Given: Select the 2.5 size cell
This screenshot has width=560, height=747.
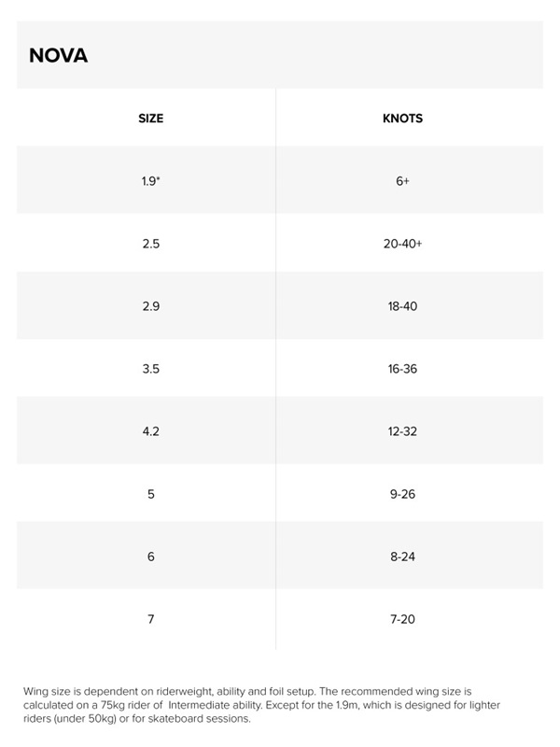Looking at the screenshot, I should (x=151, y=244).
